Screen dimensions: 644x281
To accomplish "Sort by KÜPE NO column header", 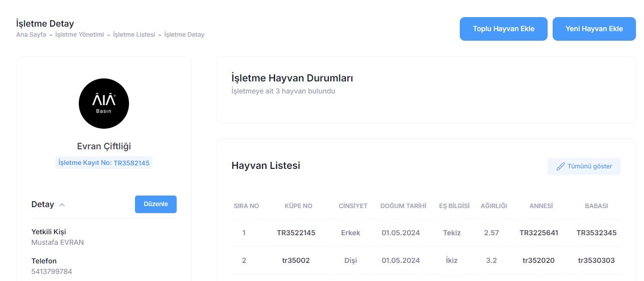I will point(298,206).
